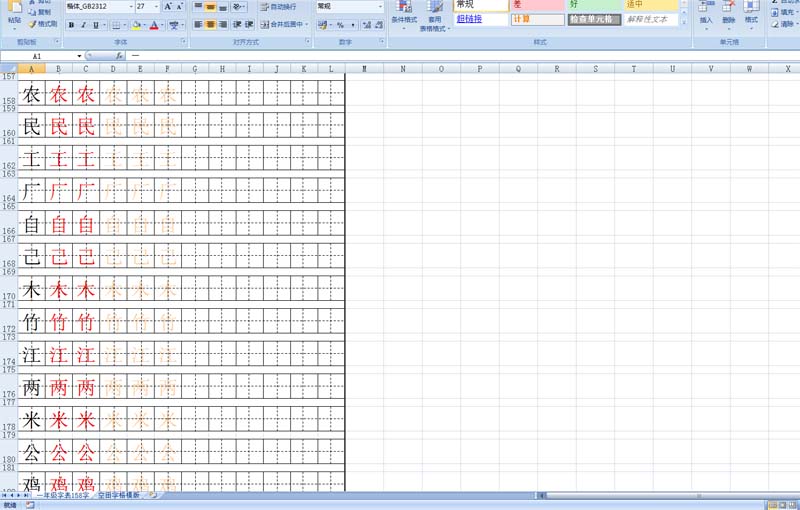Screen dimensions: 800x510
Task: Open Conditional Formatting (条件格式)
Action: 404,13
